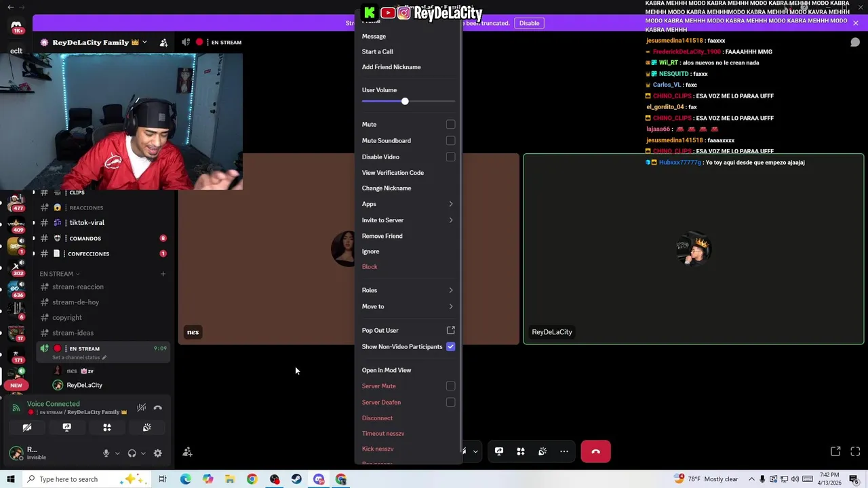Open the copyright channel
This screenshot has width=868, height=488.
click(x=66, y=318)
